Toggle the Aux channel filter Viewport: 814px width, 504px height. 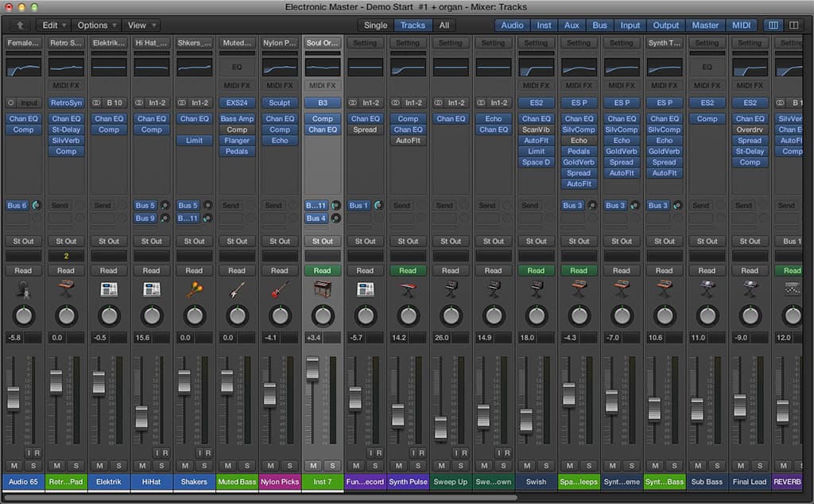[x=572, y=25]
